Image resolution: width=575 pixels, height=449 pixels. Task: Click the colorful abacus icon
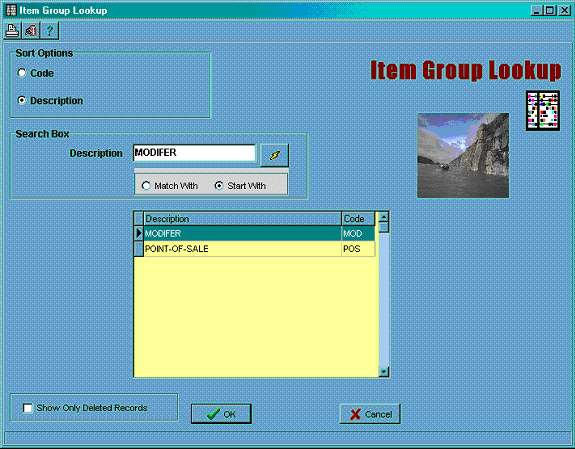pos(543,110)
